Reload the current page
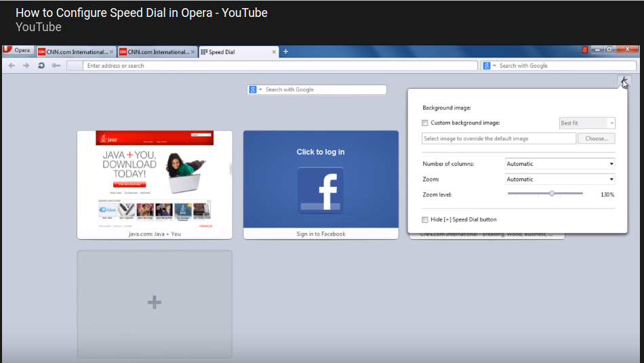 pos(41,66)
